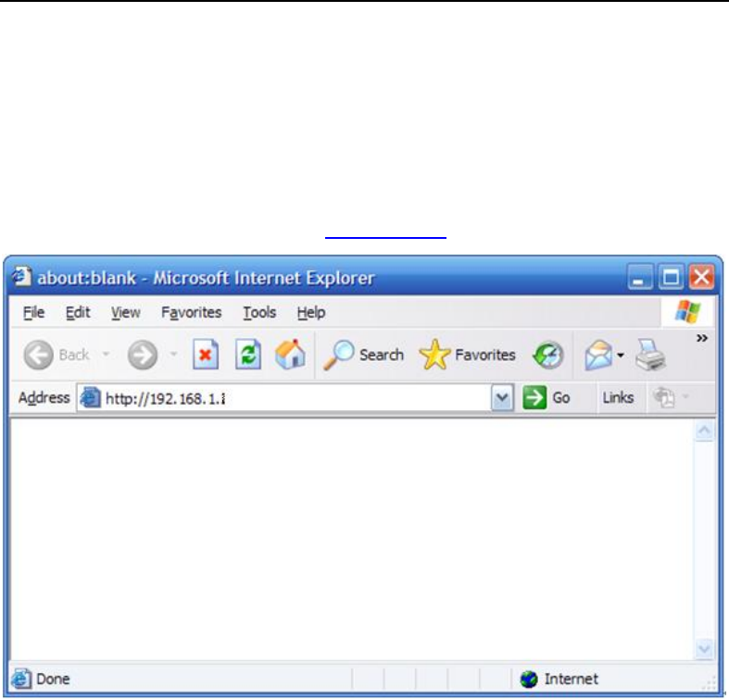Open the Favorites star button

tap(467, 356)
